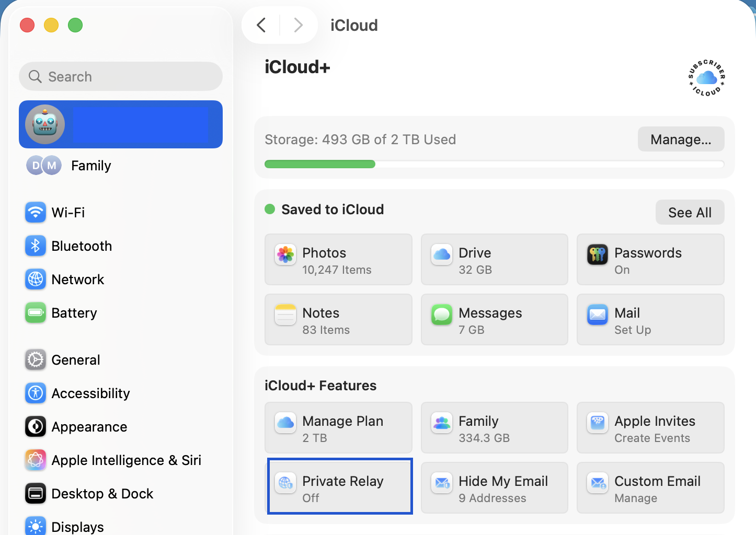Click the Bluetooth sidebar icon
Image resolution: width=756 pixels, height=535 pixels.
(x=36, y=246)
